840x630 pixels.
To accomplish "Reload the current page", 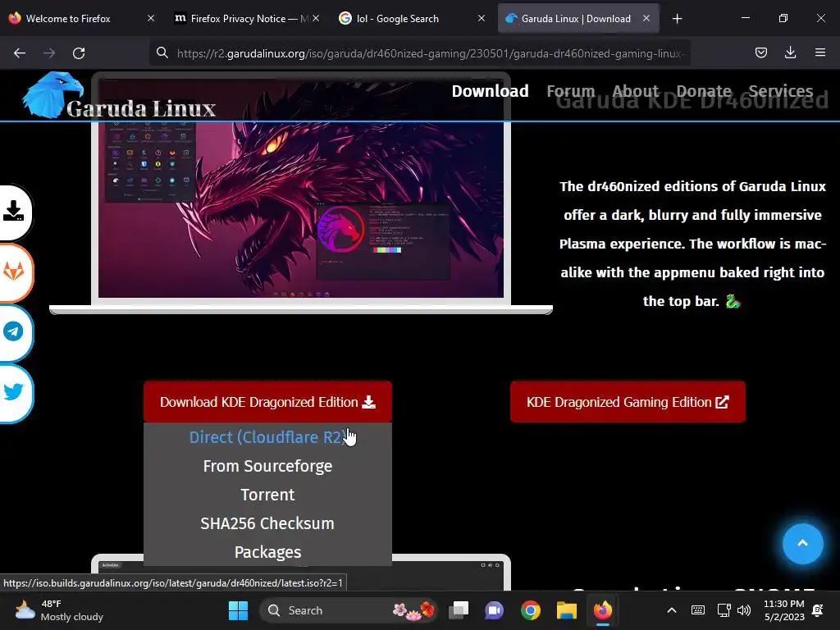I will pyautogui.click(x=79, y=53).
